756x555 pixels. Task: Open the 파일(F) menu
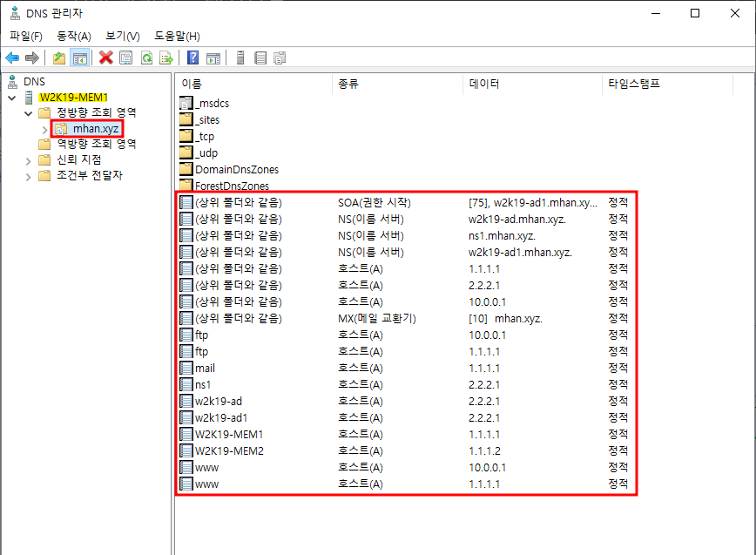pos(26,37)
